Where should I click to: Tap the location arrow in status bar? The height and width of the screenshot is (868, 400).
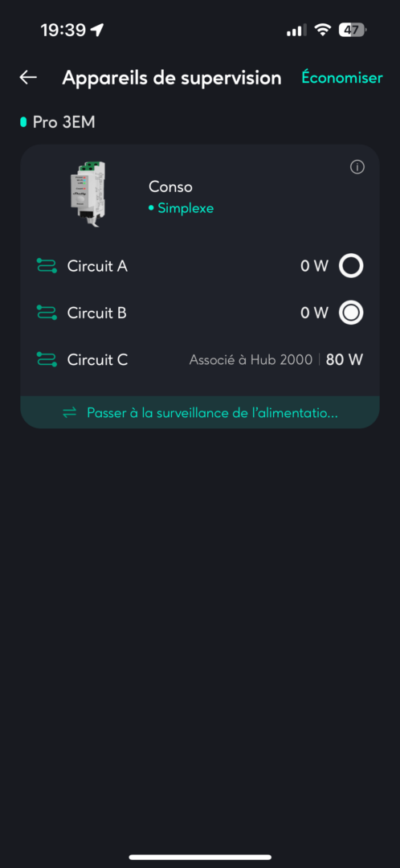pyautogui.click(x=97, y=30)
